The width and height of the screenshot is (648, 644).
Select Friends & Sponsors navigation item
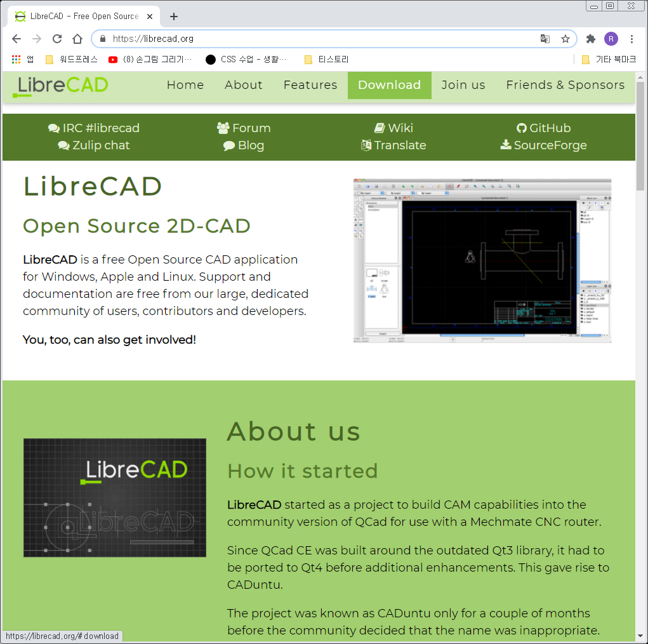[x=565, y=85]
